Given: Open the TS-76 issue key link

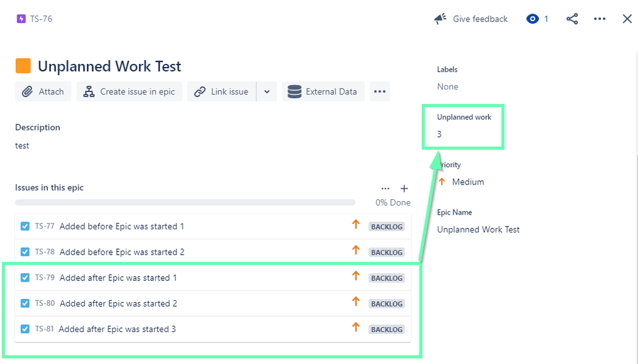Looking at the screenshot, I should coord(41,19).
